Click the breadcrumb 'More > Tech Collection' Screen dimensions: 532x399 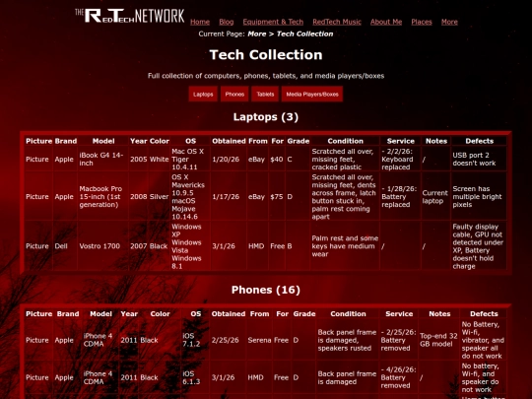click(x=290, y=33)
